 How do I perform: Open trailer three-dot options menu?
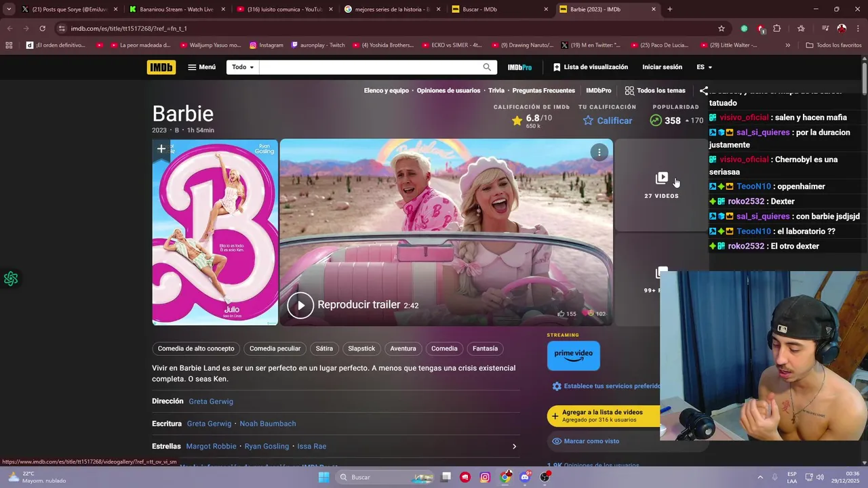[599, 152]
